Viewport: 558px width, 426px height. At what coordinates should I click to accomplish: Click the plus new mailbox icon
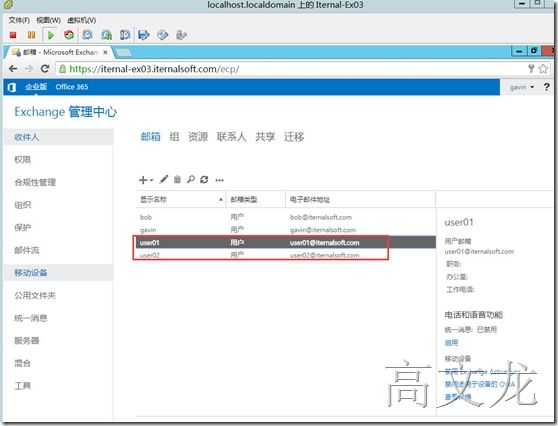tap(143, 180)
